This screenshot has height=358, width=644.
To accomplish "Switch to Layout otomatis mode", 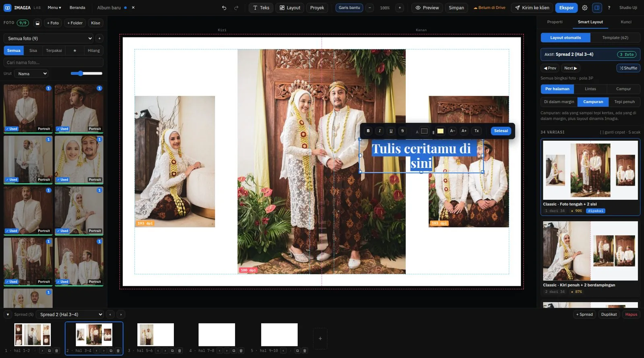I will pos(566,38).
